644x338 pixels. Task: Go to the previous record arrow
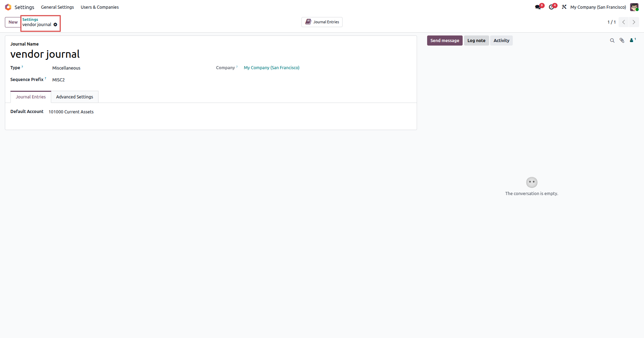623,22
